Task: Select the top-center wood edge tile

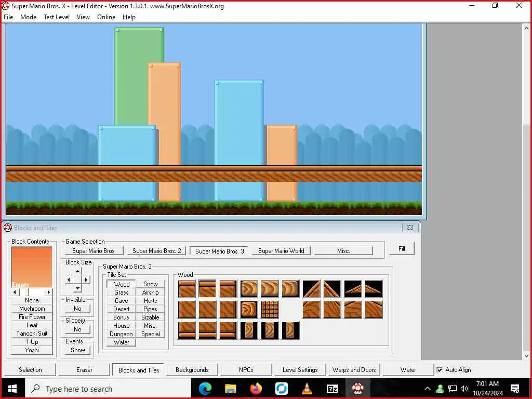Action: pos(207,289)
